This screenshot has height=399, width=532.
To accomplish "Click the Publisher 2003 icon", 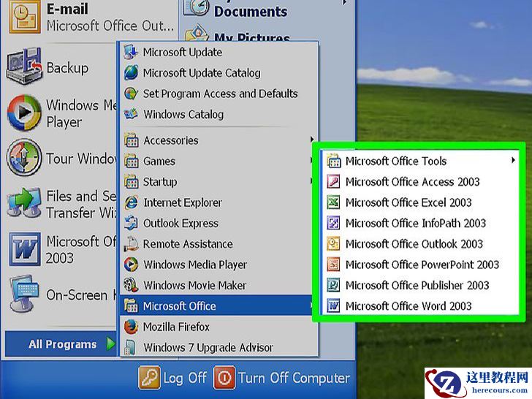I will 333,285.
